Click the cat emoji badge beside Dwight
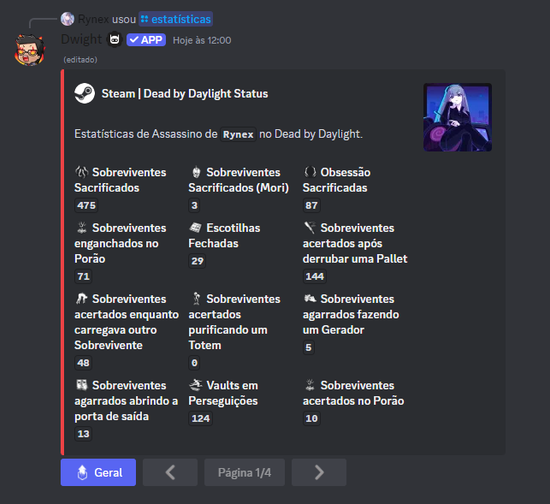 click(114, 40)
